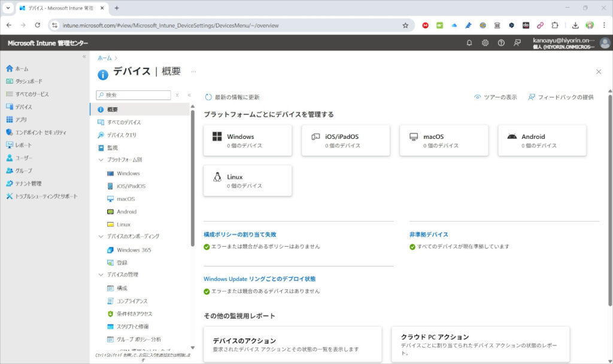Bookmark this page with star icon
Screen dimensions: 613x364
[405, 25]
